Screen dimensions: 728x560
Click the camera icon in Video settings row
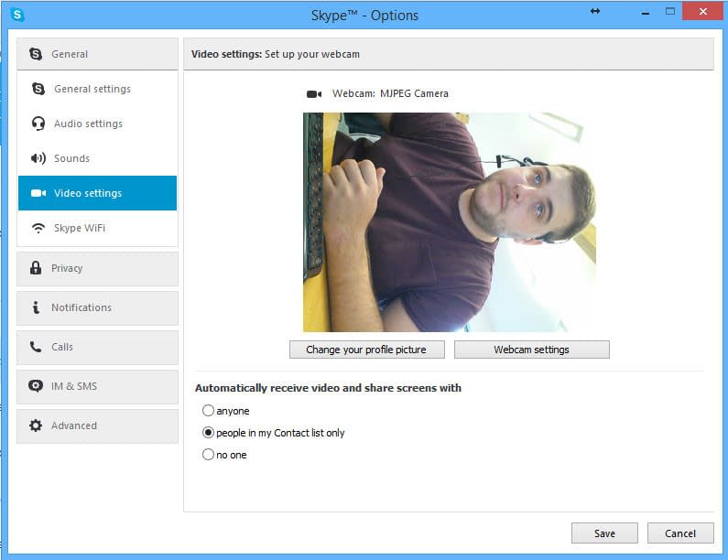(38, 193)
